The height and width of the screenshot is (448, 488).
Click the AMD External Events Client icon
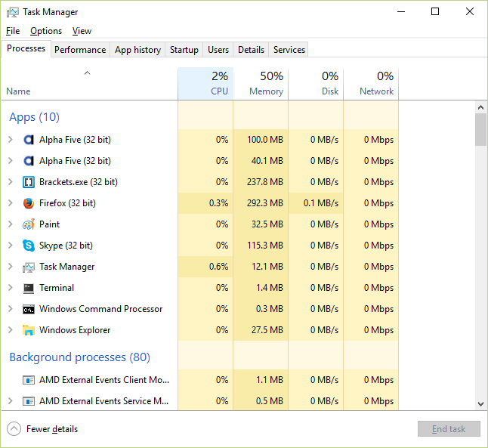[x=29, y=380]
